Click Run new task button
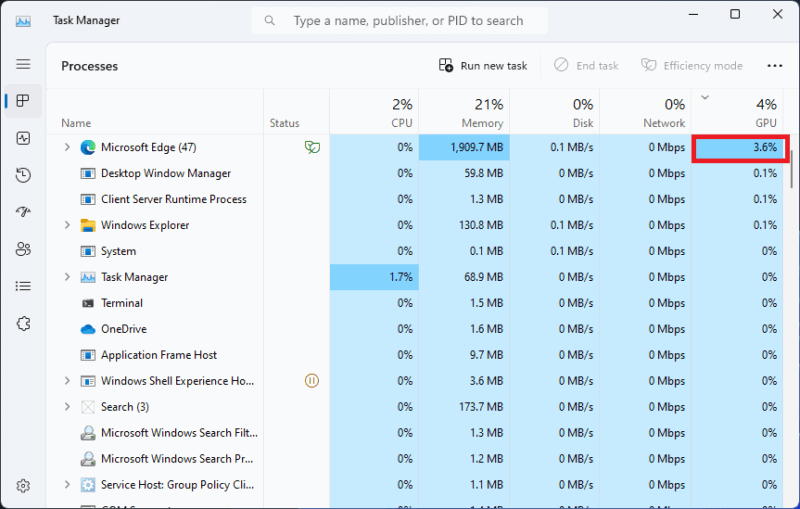 [x=483, y=66]
